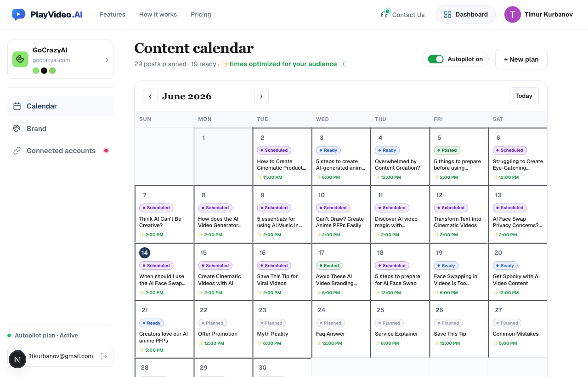The image size is (588, 377).
Task: Open the 'Save This Tip for Viral Videos' post
Action: [x=277, y=280]
